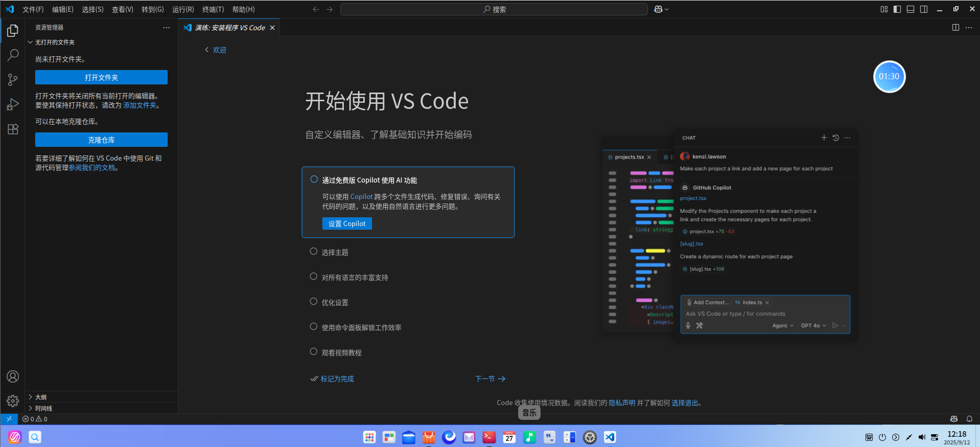The height and width of the screenshot is (447, 980).
Task: Toggle the secondary side bar layout icon
Action: [x=924, y=9]
